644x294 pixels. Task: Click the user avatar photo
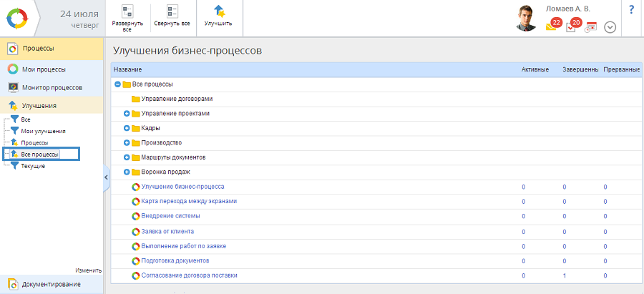pos(526,19)
